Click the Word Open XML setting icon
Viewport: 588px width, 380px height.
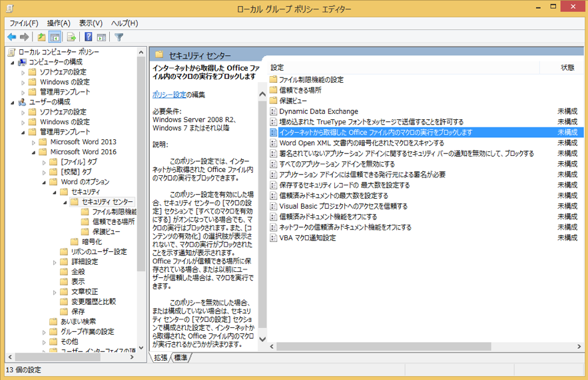(274, 143)
